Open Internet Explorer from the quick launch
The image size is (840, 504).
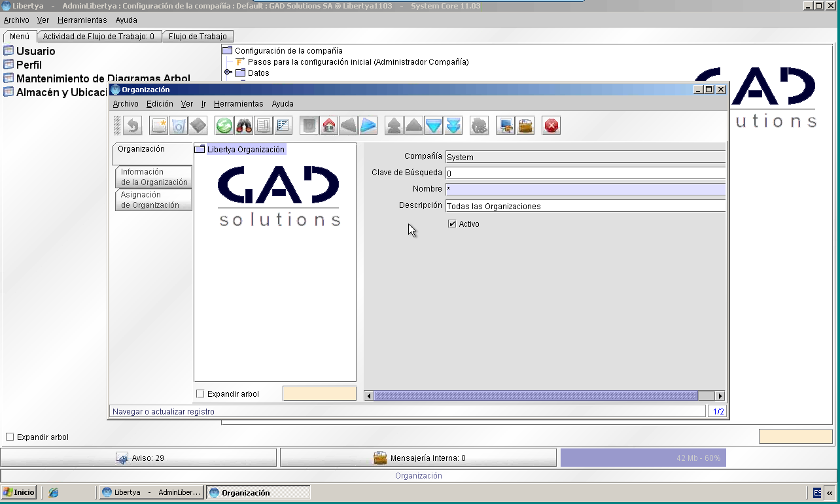click(x=54, y=493)
